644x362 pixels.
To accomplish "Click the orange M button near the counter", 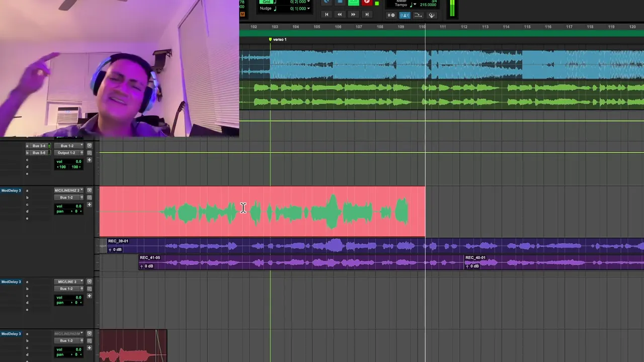I will 243,14.
